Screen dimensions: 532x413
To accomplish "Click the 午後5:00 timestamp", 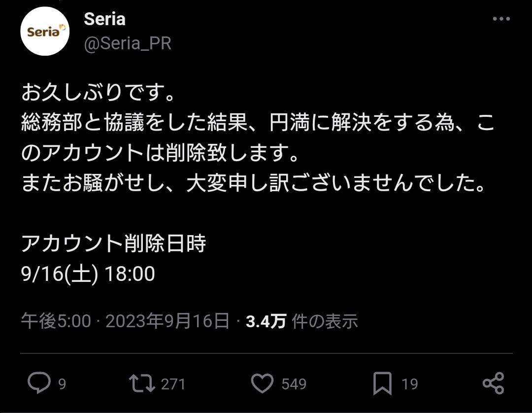I will click(56, 321).
